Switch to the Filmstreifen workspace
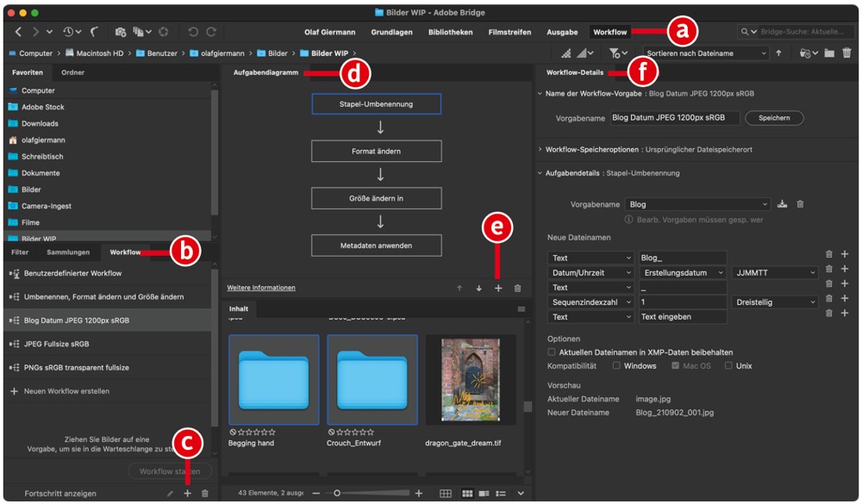 click(x=509, y=32)
